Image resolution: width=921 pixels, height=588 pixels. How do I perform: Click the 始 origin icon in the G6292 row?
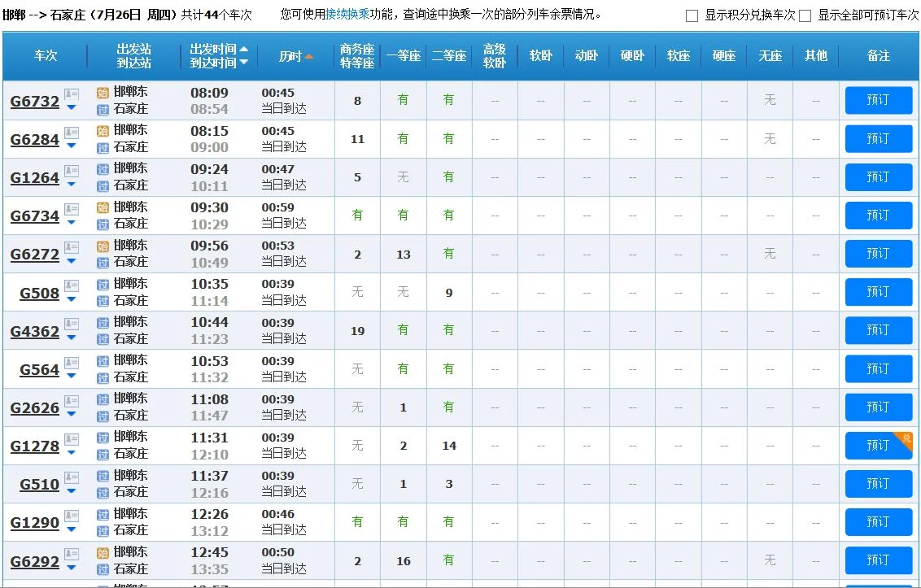[x=103, y=552]
